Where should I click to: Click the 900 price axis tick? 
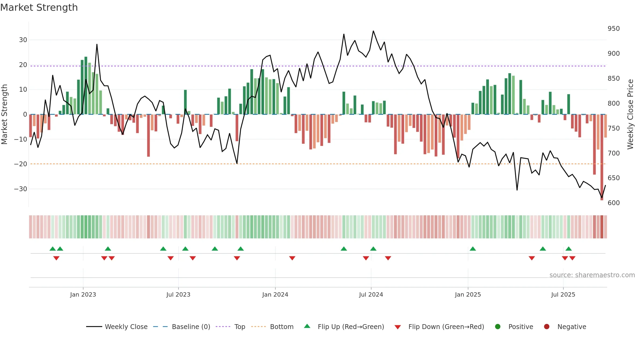(614, 54)
